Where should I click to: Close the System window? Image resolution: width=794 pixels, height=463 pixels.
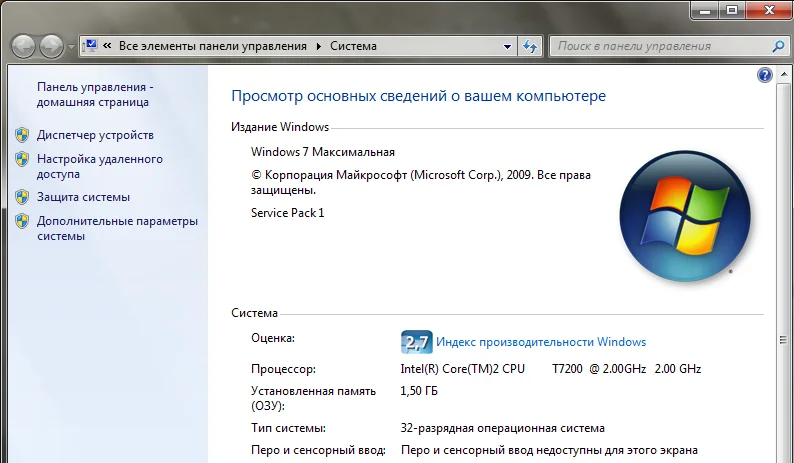click(769, 10)
